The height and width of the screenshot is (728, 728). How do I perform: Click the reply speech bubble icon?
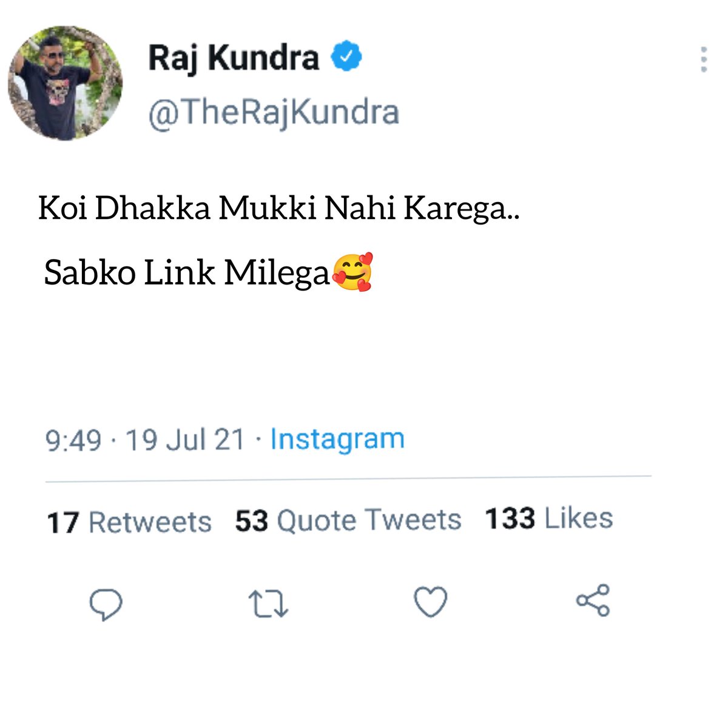[106, 604]
